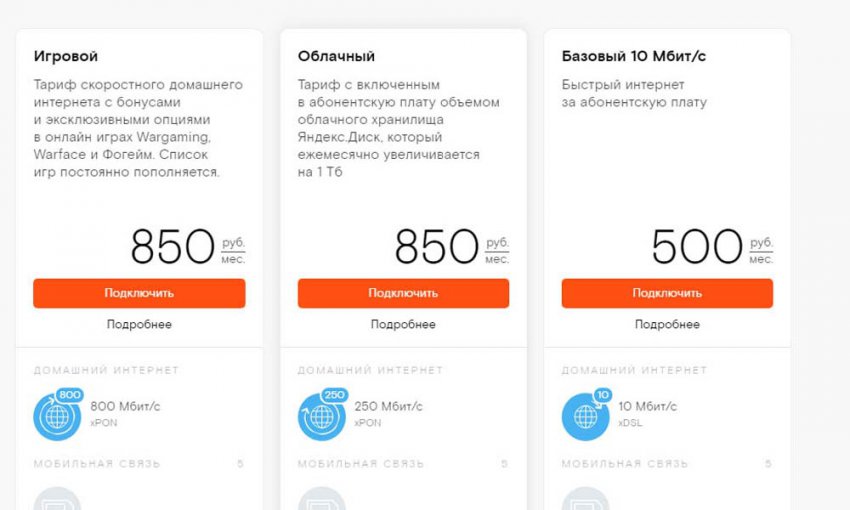Screen dimensions: 850x510
Task: Click the 250 Mbit/s globe icon
Action: 321,416
